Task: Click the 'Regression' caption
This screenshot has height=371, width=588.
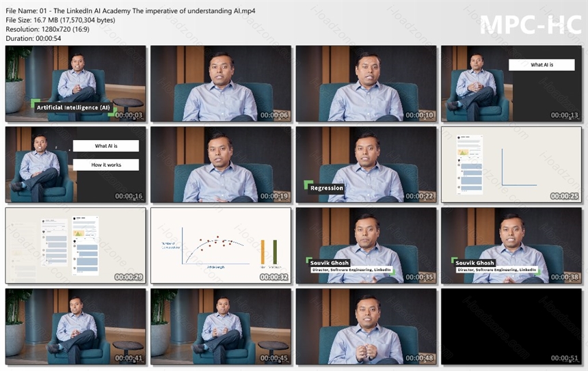Action: click(x=326, y=188)
